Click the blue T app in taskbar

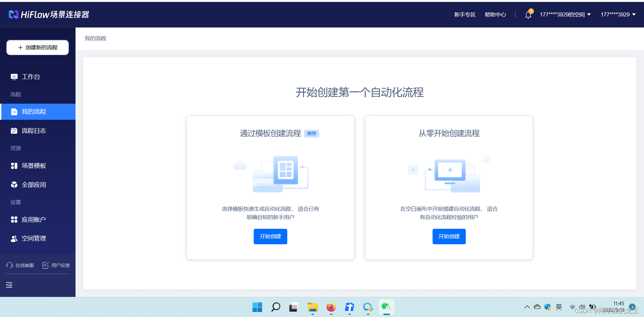(349, 307)
